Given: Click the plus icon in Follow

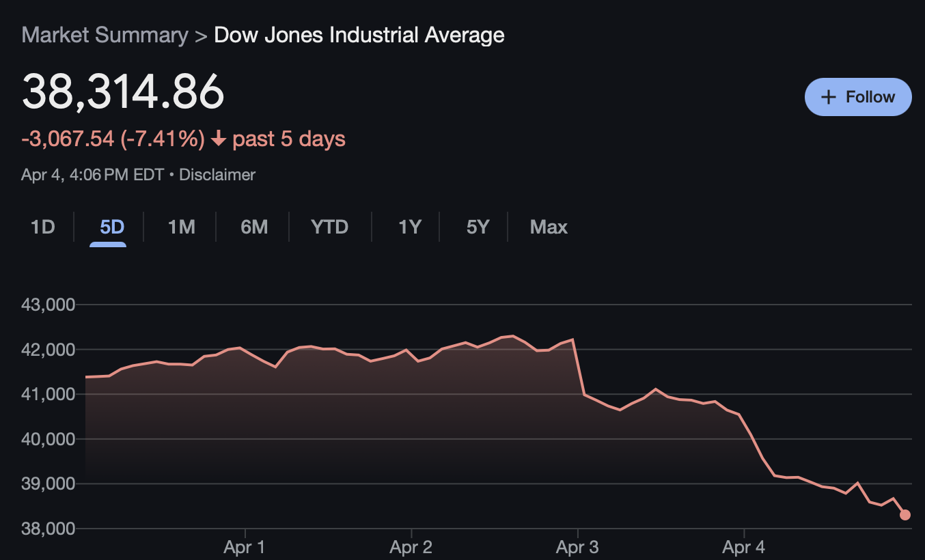Looking at the screenshot, I should (828, 97).
